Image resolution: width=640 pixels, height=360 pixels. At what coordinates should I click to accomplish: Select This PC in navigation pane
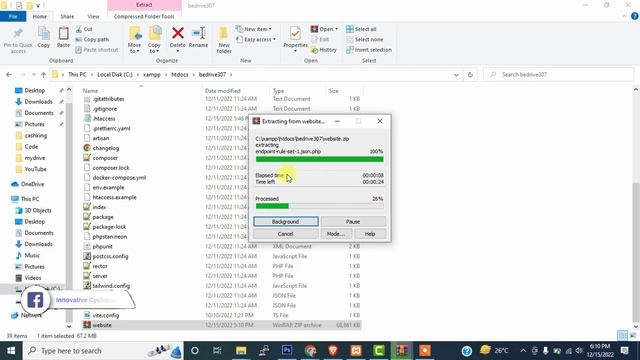pyautogui.click(x=30, y=199)
